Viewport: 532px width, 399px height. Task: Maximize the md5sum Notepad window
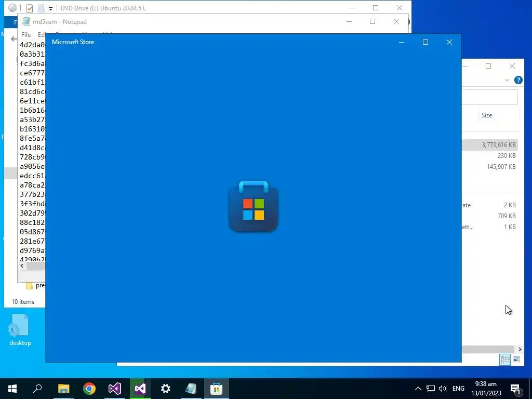tap(373, 21)
